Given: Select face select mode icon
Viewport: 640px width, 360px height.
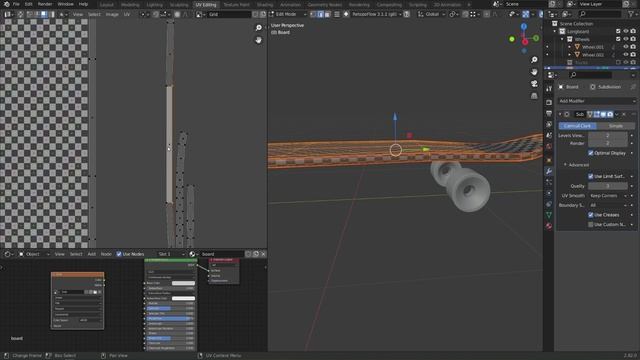Looking at the screenshot, I should [327, 14].
